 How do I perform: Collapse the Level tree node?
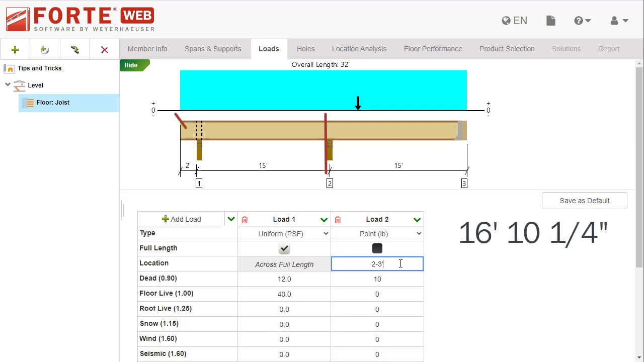click(x=8, y=85)
